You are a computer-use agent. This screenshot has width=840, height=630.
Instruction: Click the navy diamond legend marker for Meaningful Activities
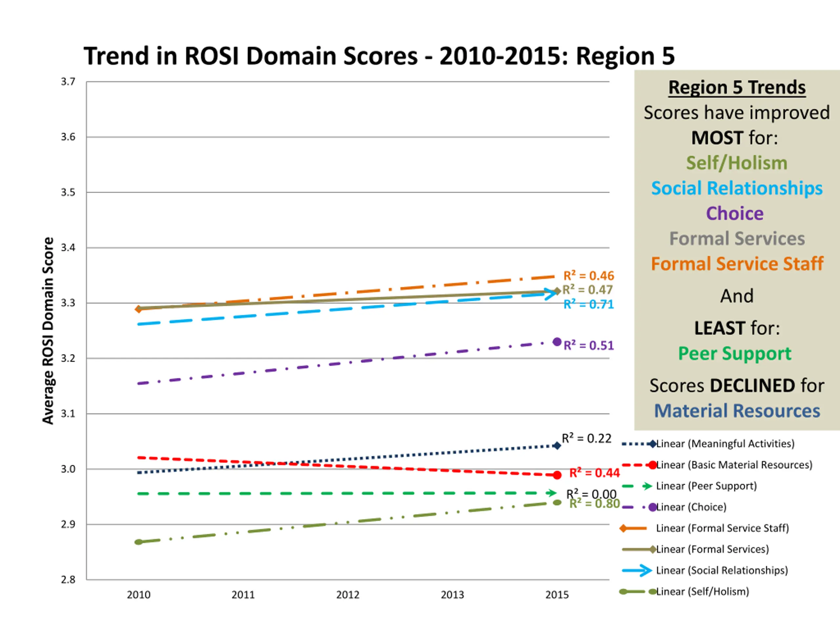pos(652,444)
